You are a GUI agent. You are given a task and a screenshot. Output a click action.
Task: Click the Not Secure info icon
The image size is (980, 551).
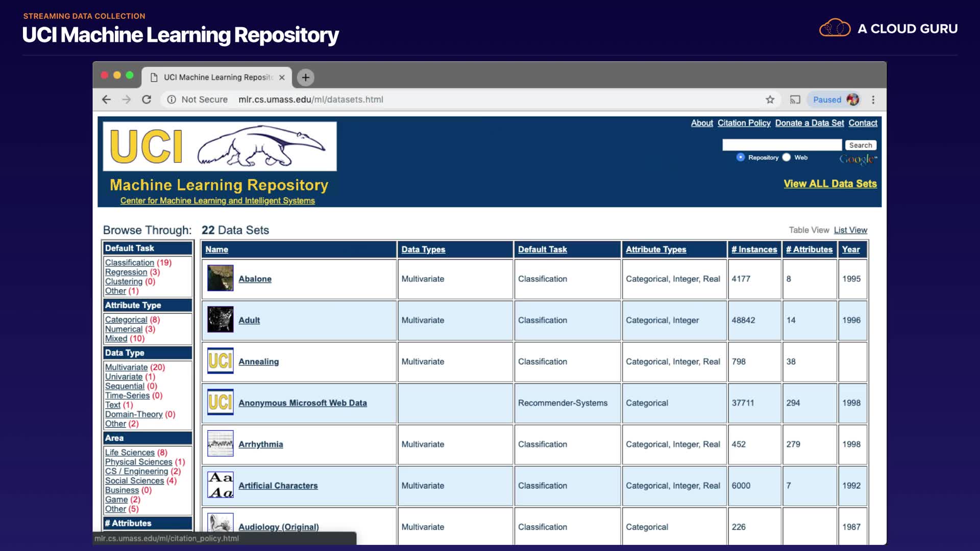click(x=171, y=99)
